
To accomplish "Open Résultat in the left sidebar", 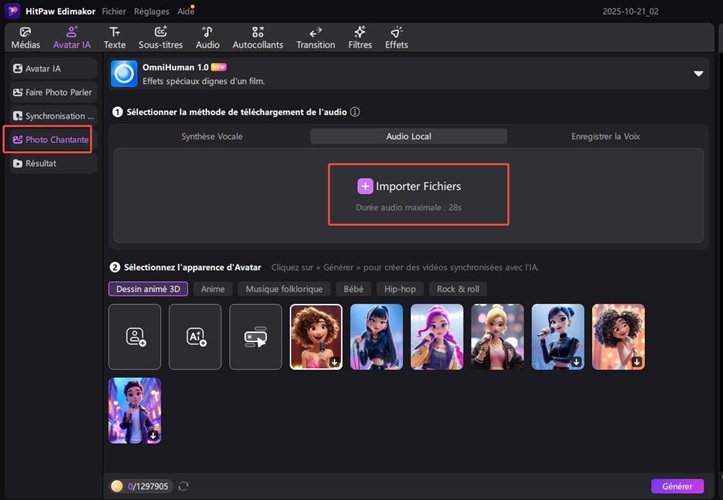I will coord(41,163).
